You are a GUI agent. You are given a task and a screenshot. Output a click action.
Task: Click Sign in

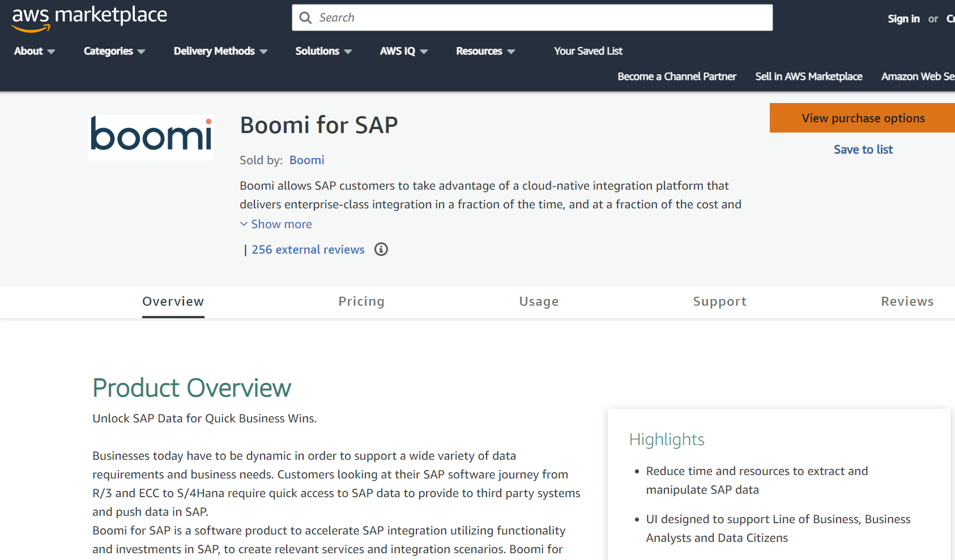coord(903,18)
